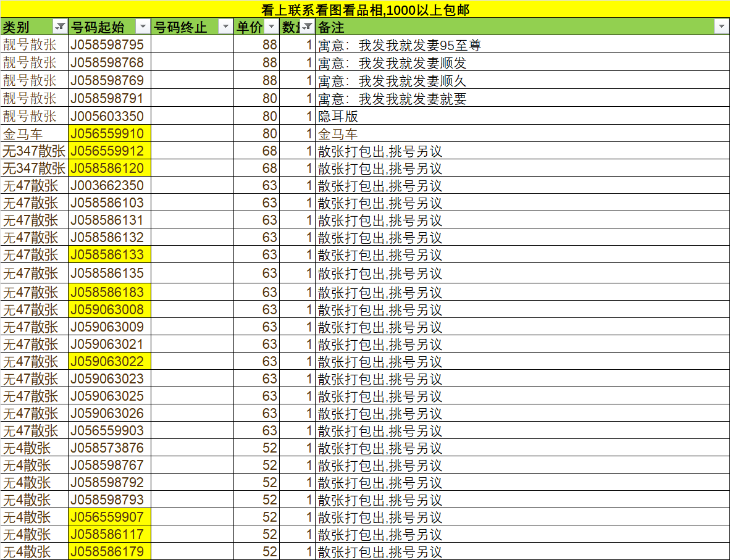This screenshot has height=560, width=730.
Task: Select note 寓意：我发我就发妻顺久
Action: tap(522, 80)
